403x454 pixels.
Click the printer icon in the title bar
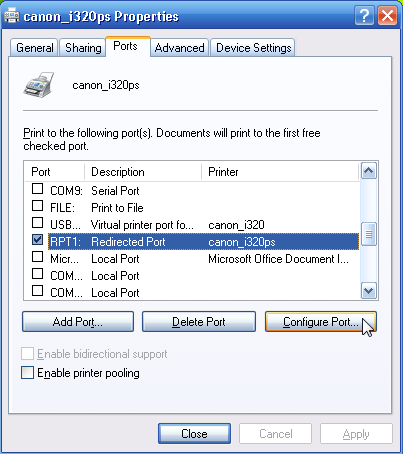click(11, 16)
